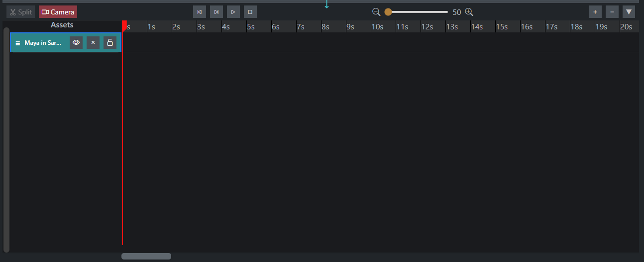Click the horizontal timeline scrollbar thumb
This screenshot has height=262, width=644.
(146, 256)
